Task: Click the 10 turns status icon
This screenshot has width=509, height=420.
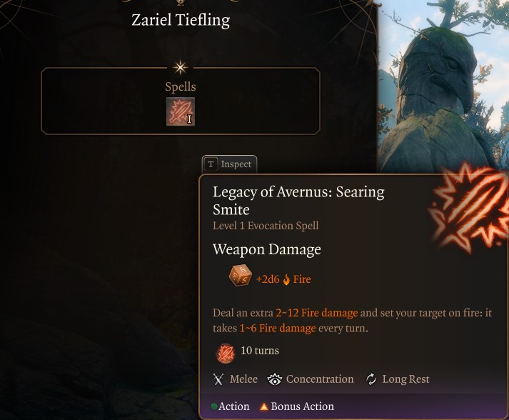Action: pyautogui.click(x=226, y=353)
